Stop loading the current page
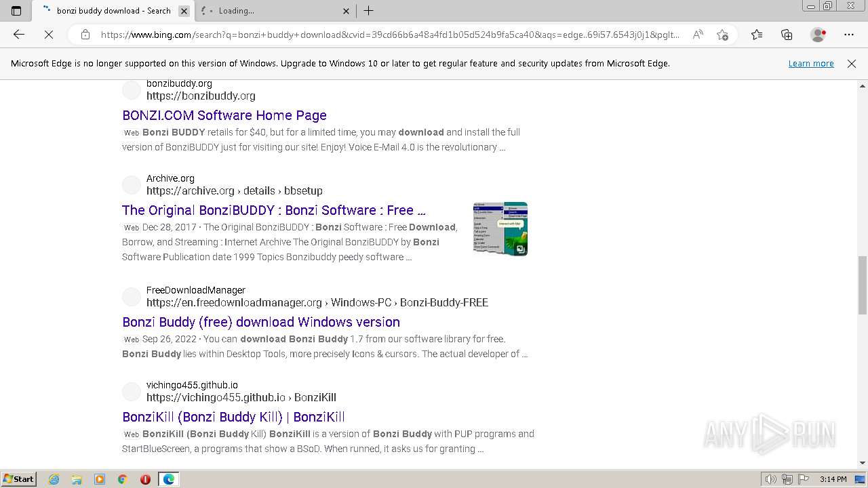868x488 pixels. [49, 35]
